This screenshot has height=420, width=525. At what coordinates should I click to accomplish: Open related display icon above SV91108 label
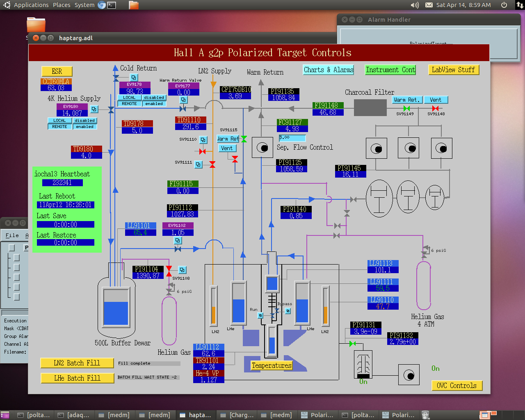[183, 270]
